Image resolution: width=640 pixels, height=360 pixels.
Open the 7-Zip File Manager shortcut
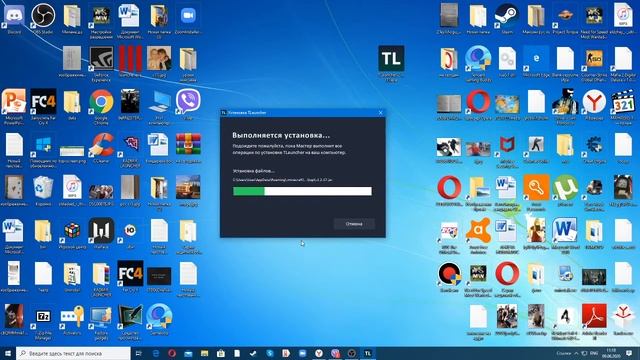[43, 322]
